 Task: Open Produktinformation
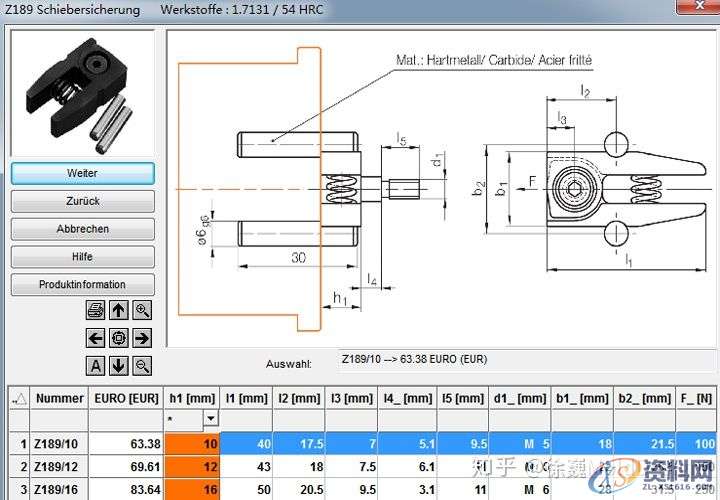[x=83, y=285]
